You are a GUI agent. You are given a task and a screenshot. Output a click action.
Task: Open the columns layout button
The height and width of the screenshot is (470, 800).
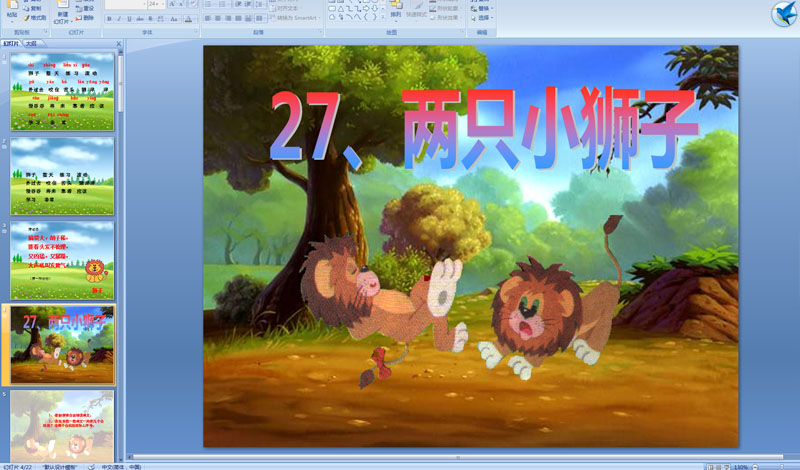point(260,18)
